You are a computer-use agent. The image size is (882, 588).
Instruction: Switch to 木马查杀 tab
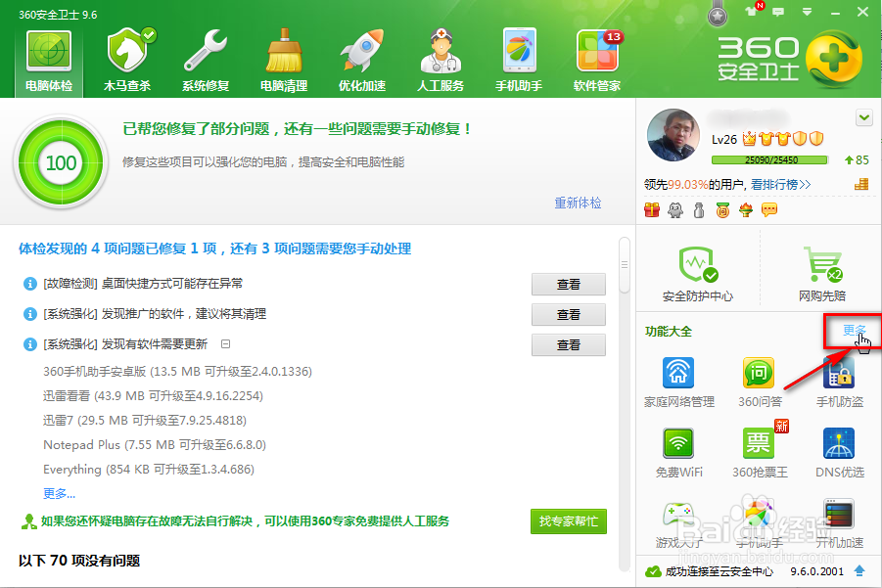[127, 62]
